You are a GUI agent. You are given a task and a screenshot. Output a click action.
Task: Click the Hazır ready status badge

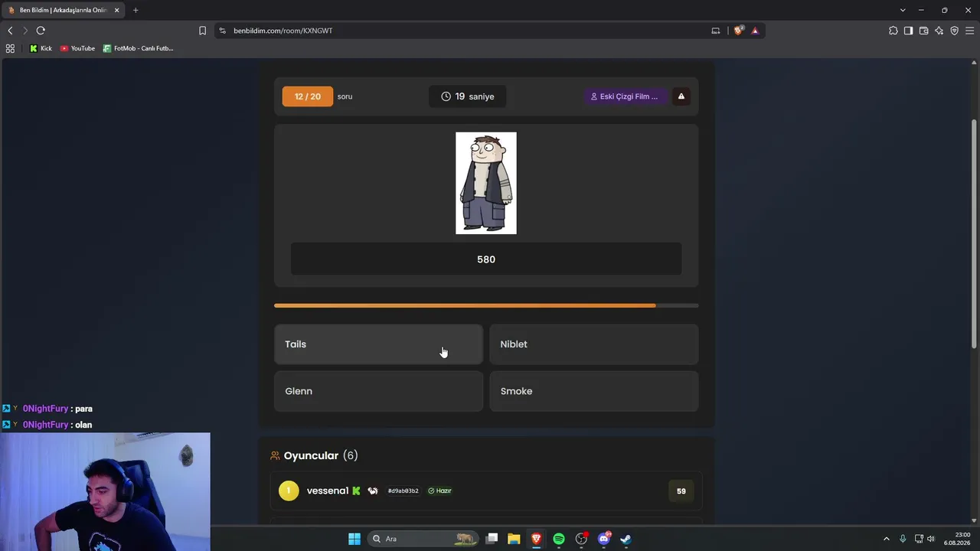[440, 491]
